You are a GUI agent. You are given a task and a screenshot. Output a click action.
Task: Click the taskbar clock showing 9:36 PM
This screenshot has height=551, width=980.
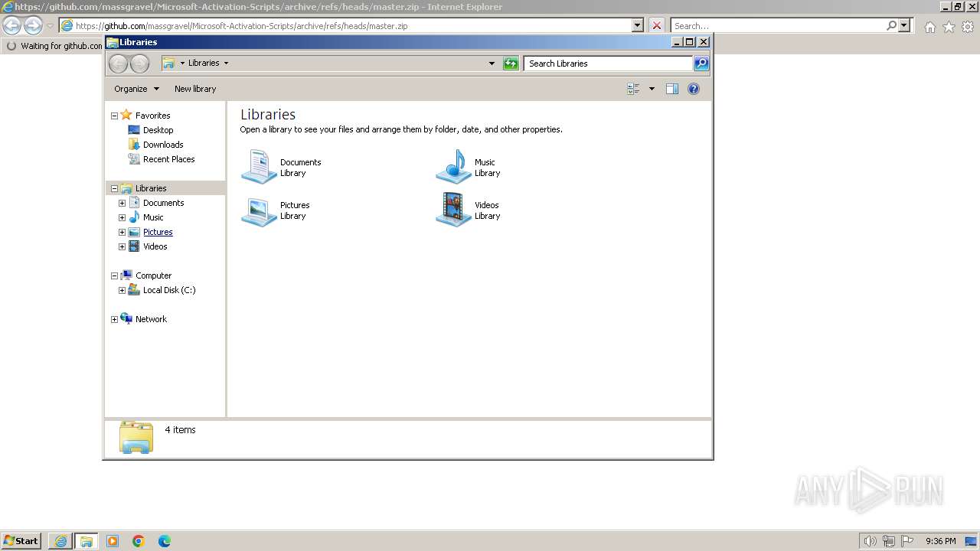point(940,541)
